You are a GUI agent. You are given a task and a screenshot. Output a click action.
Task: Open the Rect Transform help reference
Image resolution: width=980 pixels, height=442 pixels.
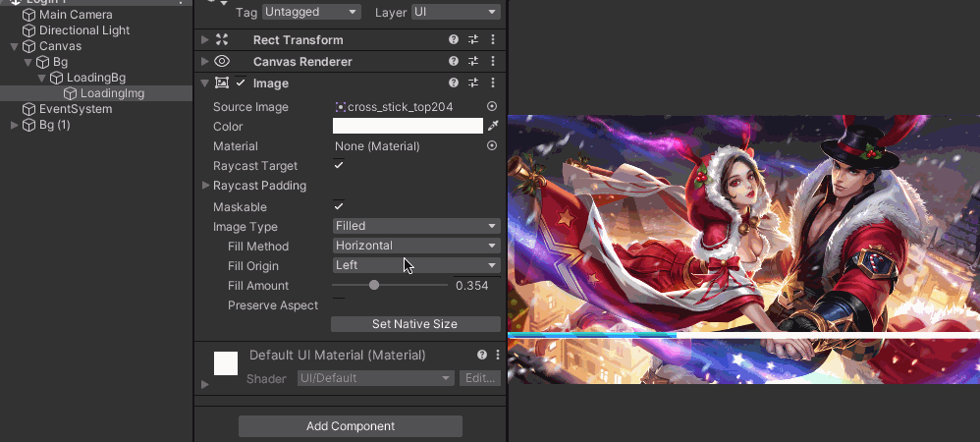tap(454, 39)
